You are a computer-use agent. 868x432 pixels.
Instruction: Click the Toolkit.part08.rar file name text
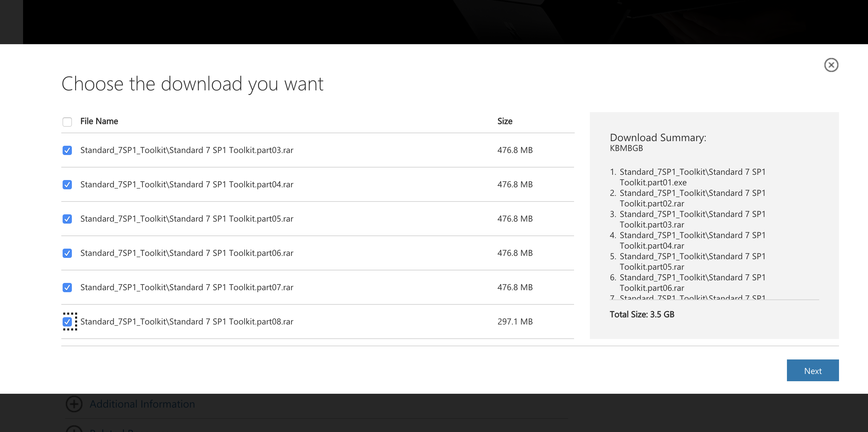coord(187,322)
